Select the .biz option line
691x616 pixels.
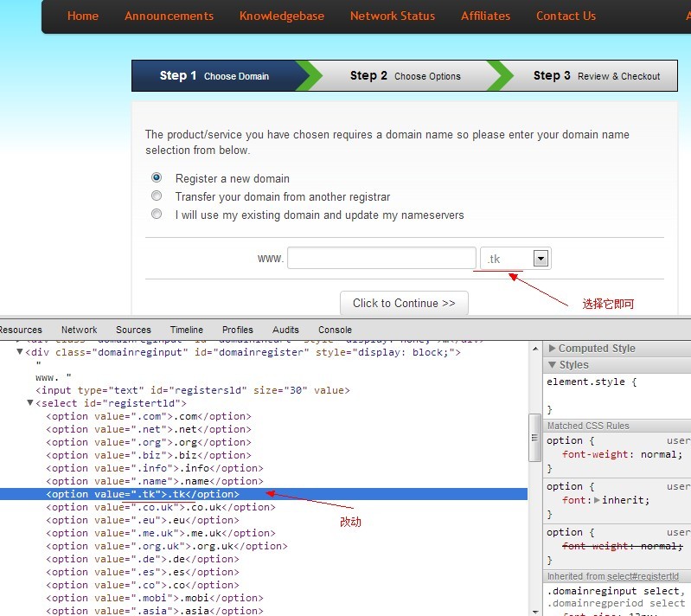(149, 455)
